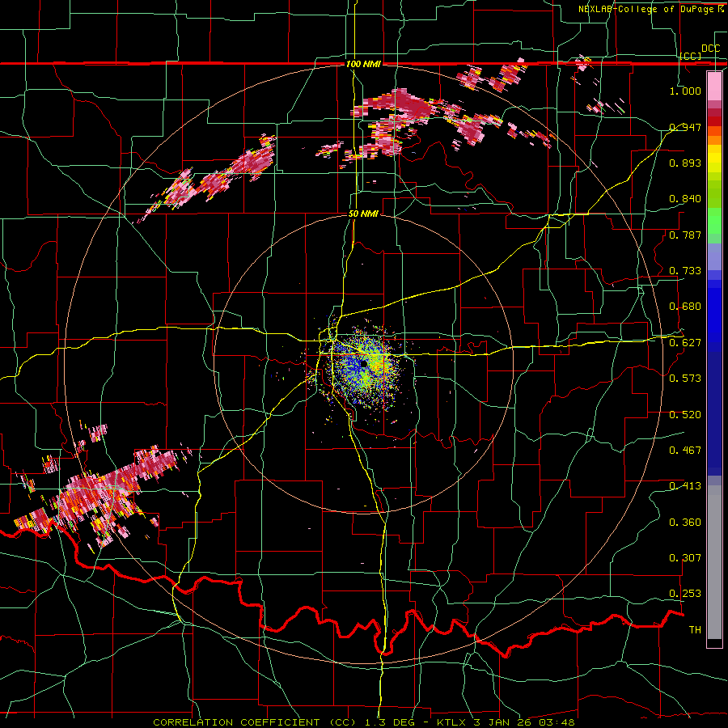
Task: Click the 03:48 timestamp in the caption
Action: [557, 722]
